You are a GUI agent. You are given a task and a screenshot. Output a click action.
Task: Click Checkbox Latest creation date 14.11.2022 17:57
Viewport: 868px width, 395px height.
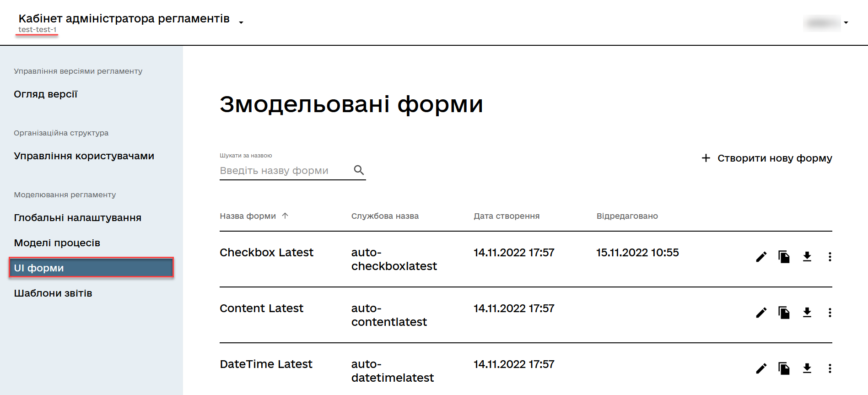pos(514,253)
